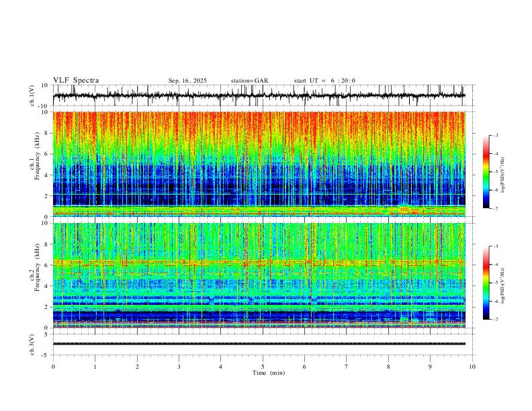The image size is (532, 411).
Task: Select the "start UT = 6 :20: 0" text
Action: click(324, 81)
